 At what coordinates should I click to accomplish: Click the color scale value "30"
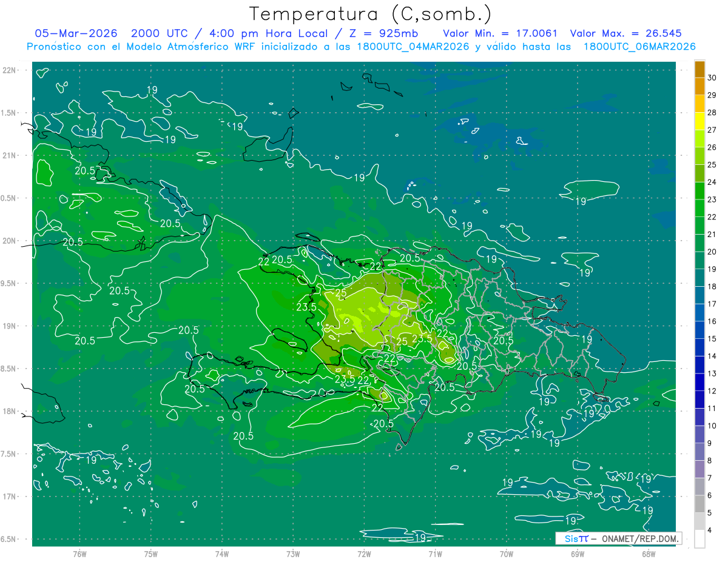712,78
